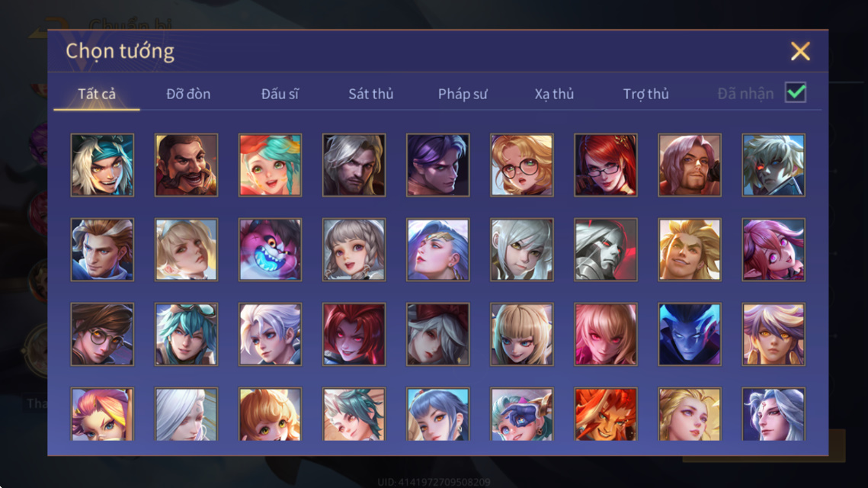Filter by the Xạ thủ tab
The width and height of the screenshot is (868, 488).
coord(554,94)
